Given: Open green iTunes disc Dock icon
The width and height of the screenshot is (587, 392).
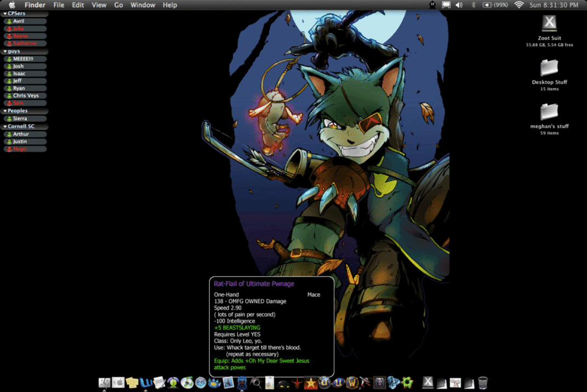Looking at the screenshot, I should 187,383.
